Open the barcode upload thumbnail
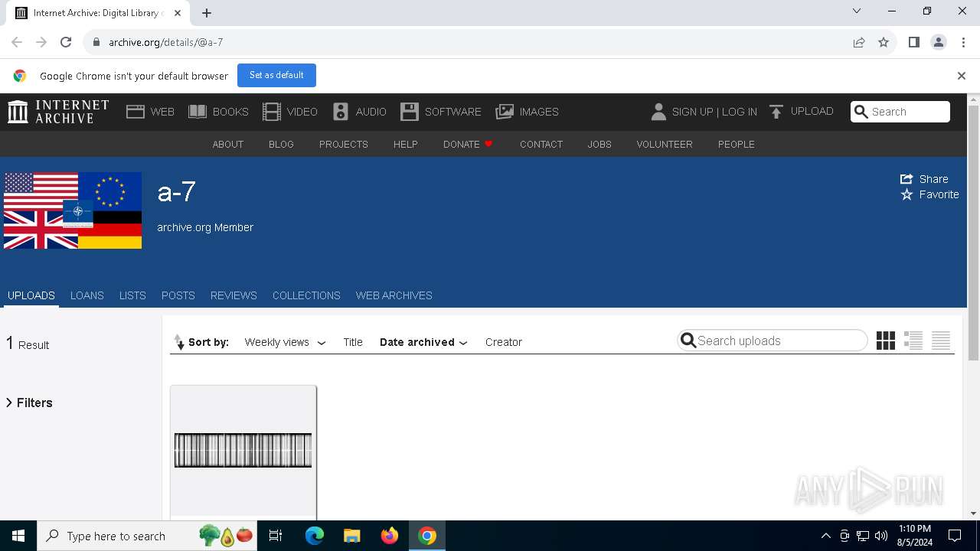Viewport: 980px width, 551px height. (243, 450)
